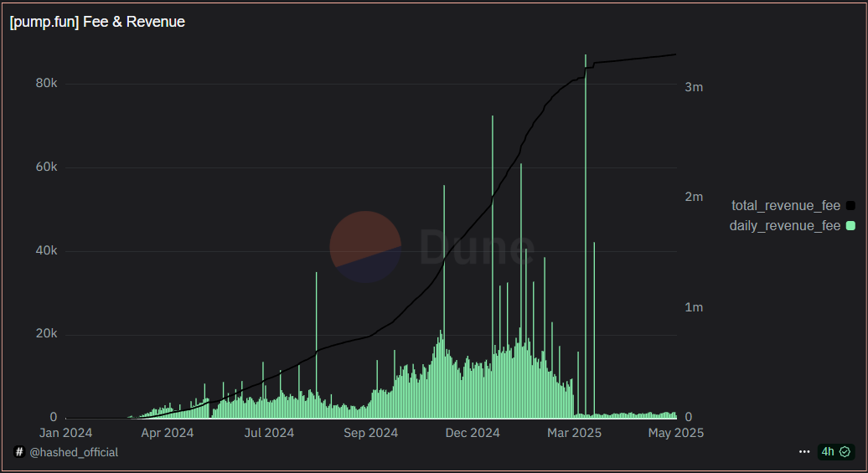
Task: Click the Mar 2025 x-axis label
Action: [x=574, y=433]
